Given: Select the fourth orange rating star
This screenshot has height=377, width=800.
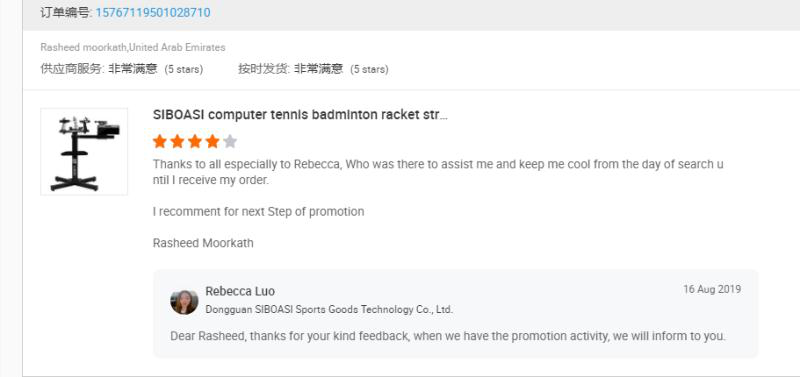Looking at the screenshot, I should click(x=212, y=141).
